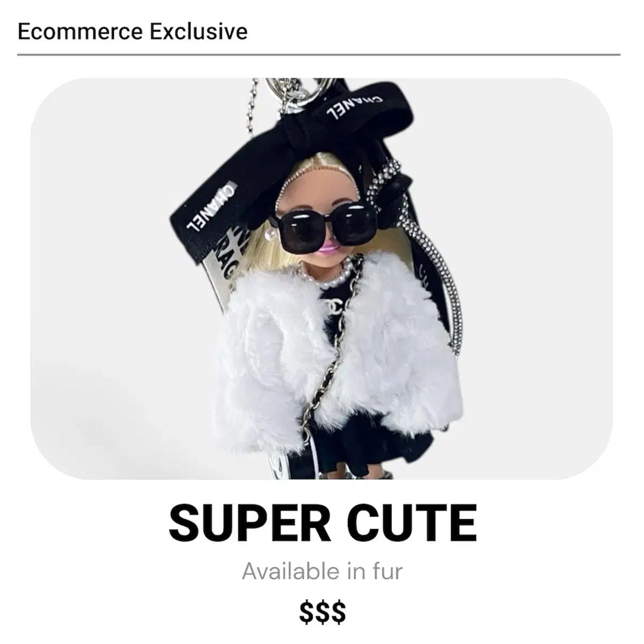Click the gray divider line under header
The image size is (644, 644).
tap(319, 54)
